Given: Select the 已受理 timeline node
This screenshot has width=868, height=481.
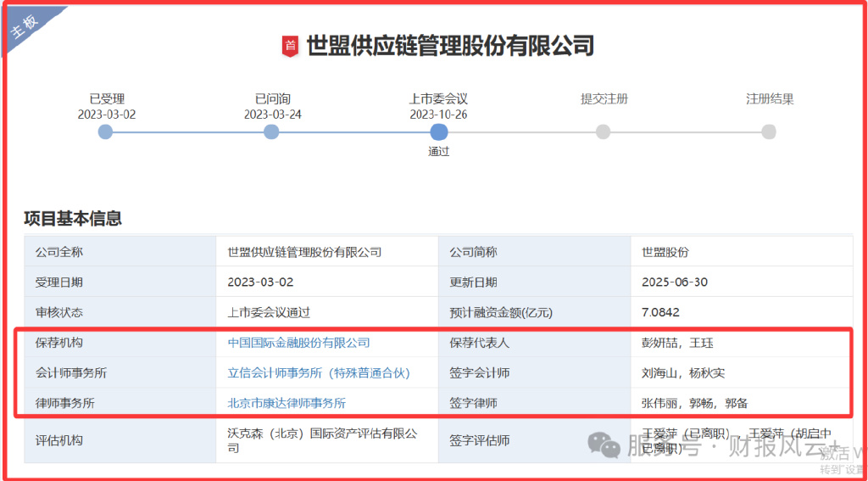Looking at the screenshot, I should pyautogui.click(x=105, y=131).
